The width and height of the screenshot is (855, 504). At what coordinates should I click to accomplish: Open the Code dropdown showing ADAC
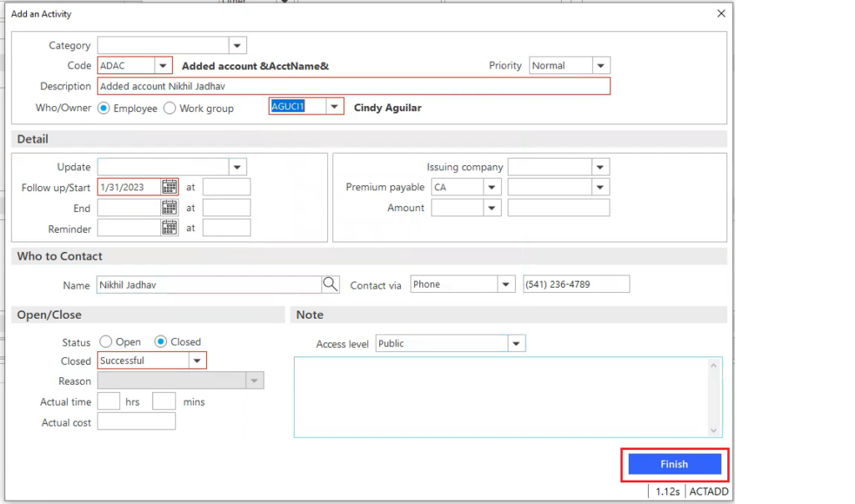pyautogui.click(x=163, y=65)
